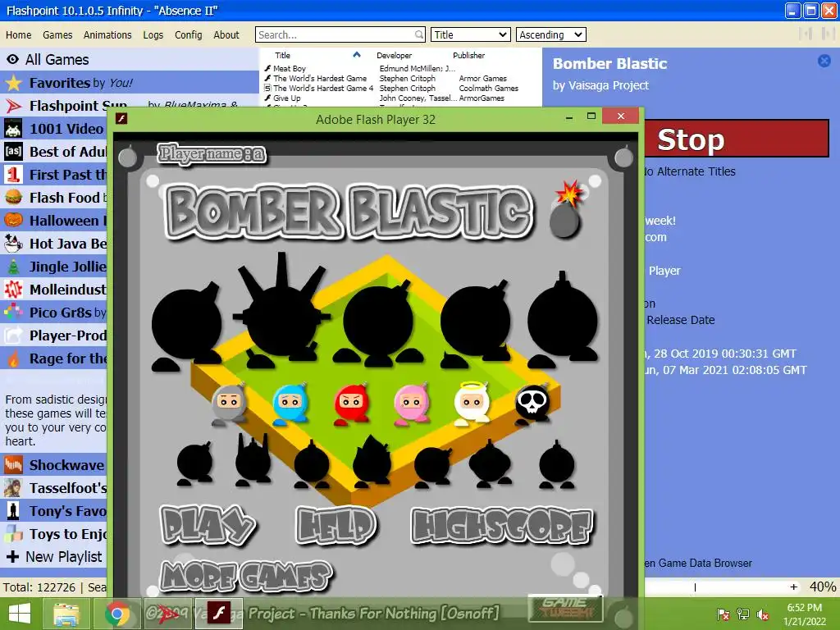The width and height of the screenshot is (840, 630).
Task: Open the Tony's Favorites playlist
Action: (x=53, y=511)
